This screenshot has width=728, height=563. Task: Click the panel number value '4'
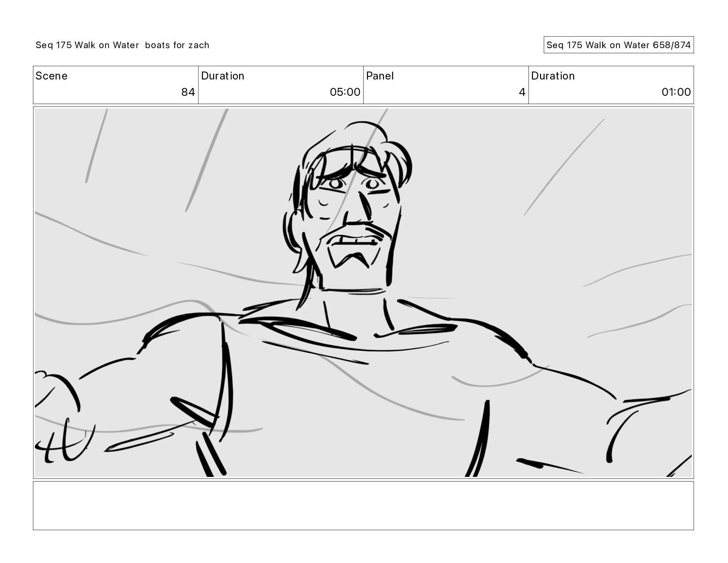[522, 92]
